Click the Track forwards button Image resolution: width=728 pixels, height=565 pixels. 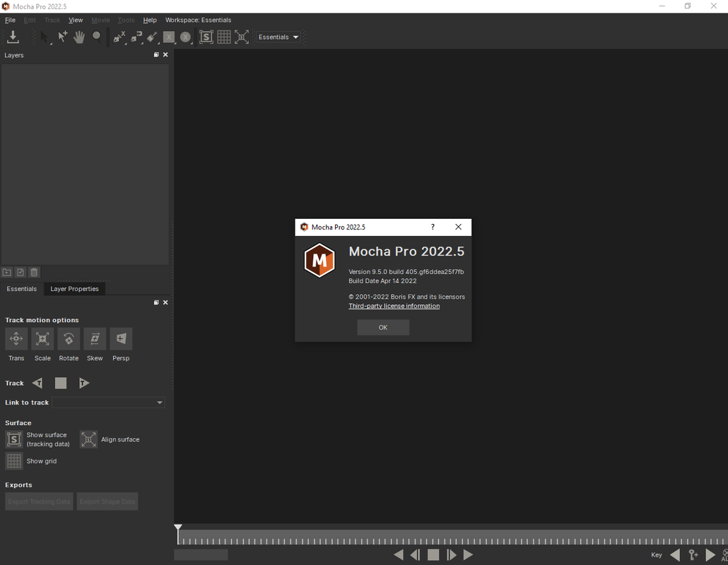click(x=84, y=383)
